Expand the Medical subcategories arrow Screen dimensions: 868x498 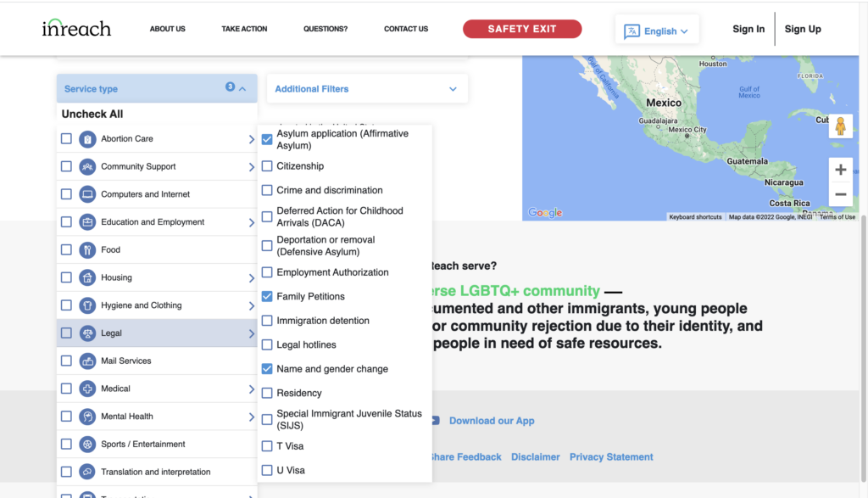coord(251,389)
